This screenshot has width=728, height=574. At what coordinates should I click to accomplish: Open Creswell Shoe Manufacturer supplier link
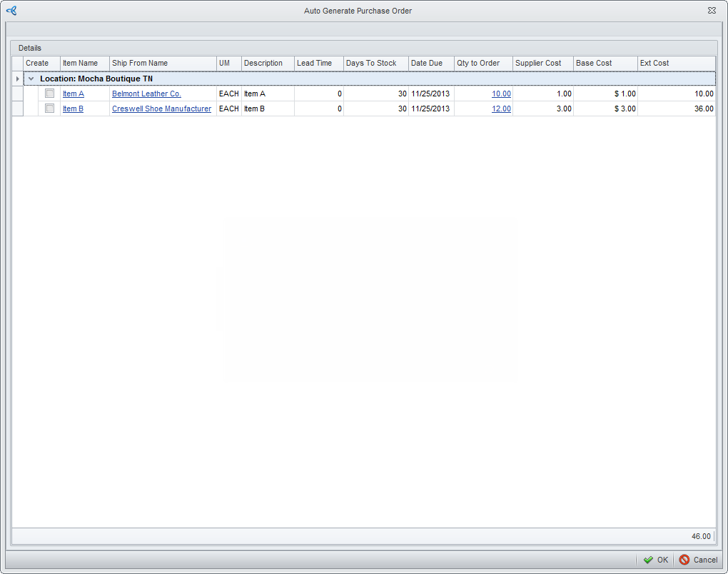click(x=161, y=109)
